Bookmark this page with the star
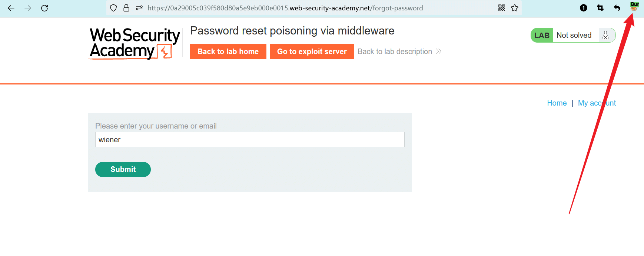 pos(515,8)
